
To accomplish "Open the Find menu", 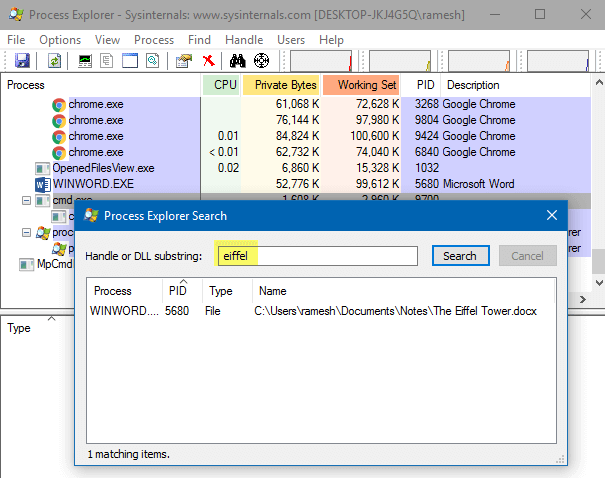I will (199, 40).
